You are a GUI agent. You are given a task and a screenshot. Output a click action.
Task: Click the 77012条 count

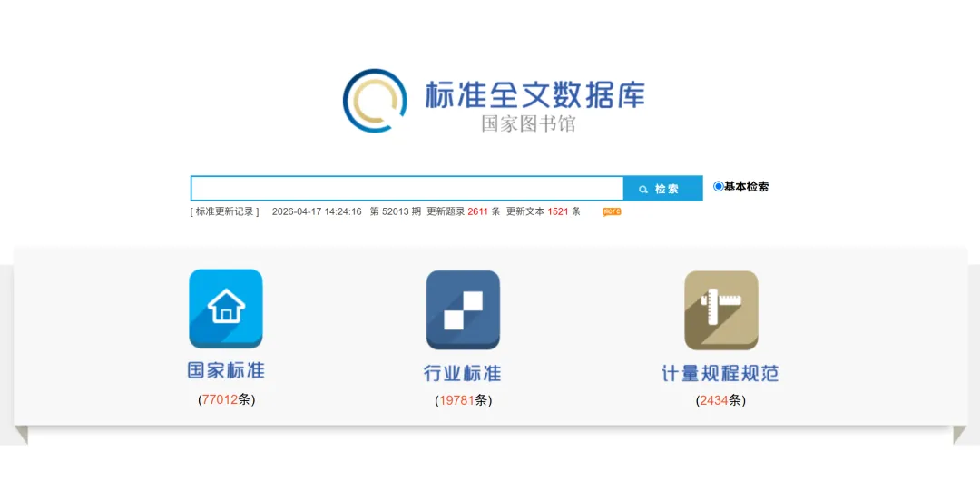click(x=226, y=399)
